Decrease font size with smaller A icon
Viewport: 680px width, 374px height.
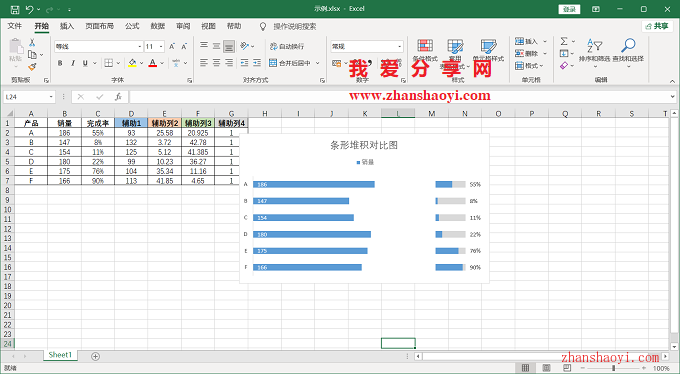pos(184,46)
